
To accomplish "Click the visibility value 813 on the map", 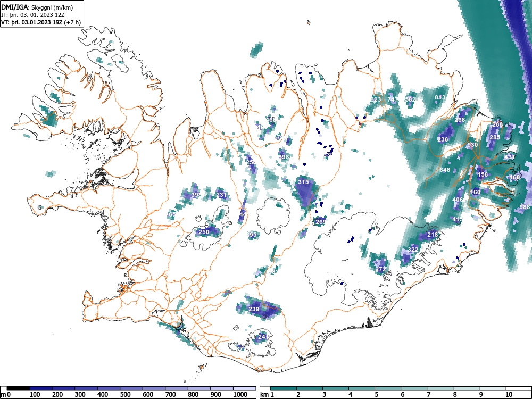I will click(x=440, y=97).
